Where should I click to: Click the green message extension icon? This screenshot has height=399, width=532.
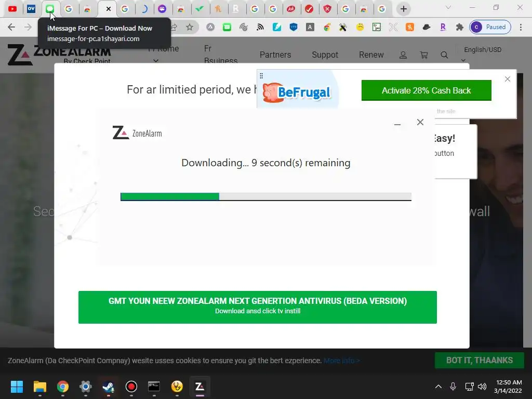[x=227, y=27]
